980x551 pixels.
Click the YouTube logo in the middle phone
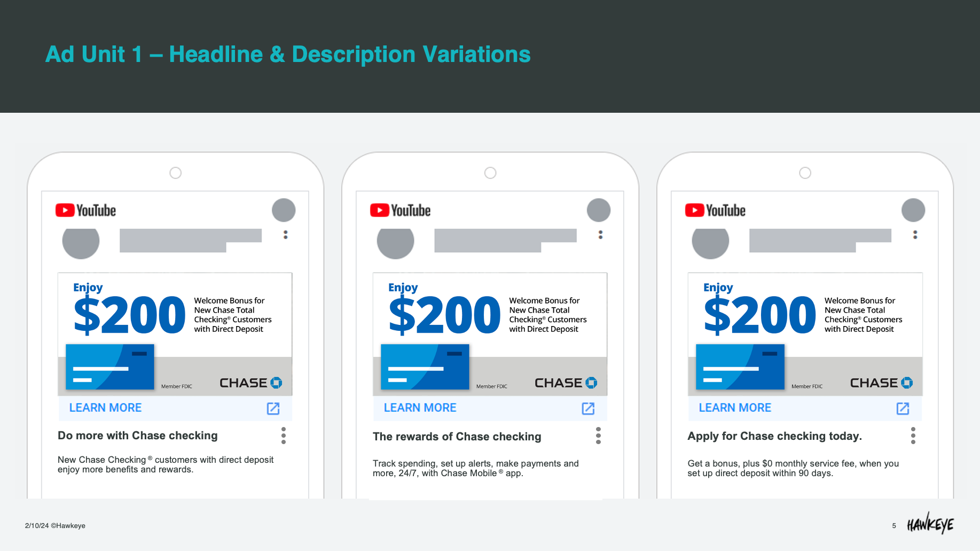pos(401,211)
